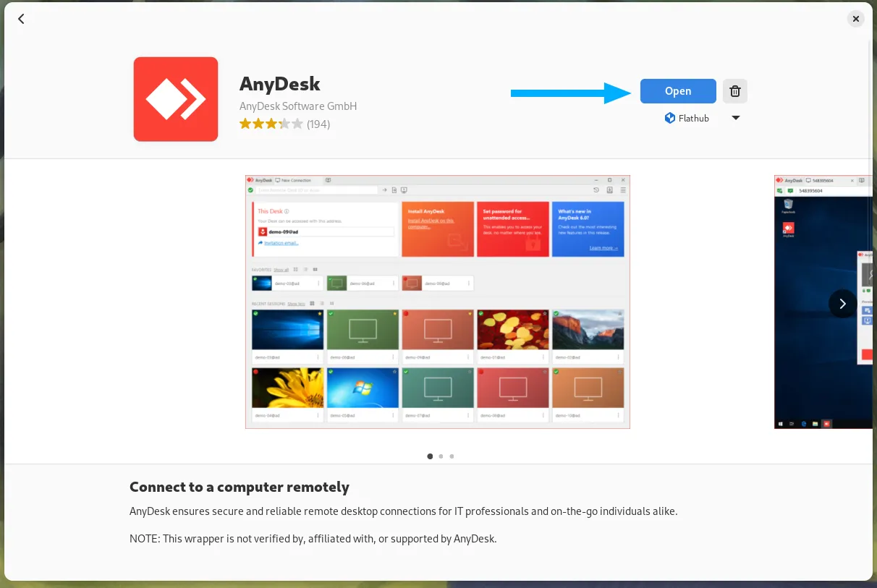Click the description starting "AnyDesk ensures secure"

[404, 511]
